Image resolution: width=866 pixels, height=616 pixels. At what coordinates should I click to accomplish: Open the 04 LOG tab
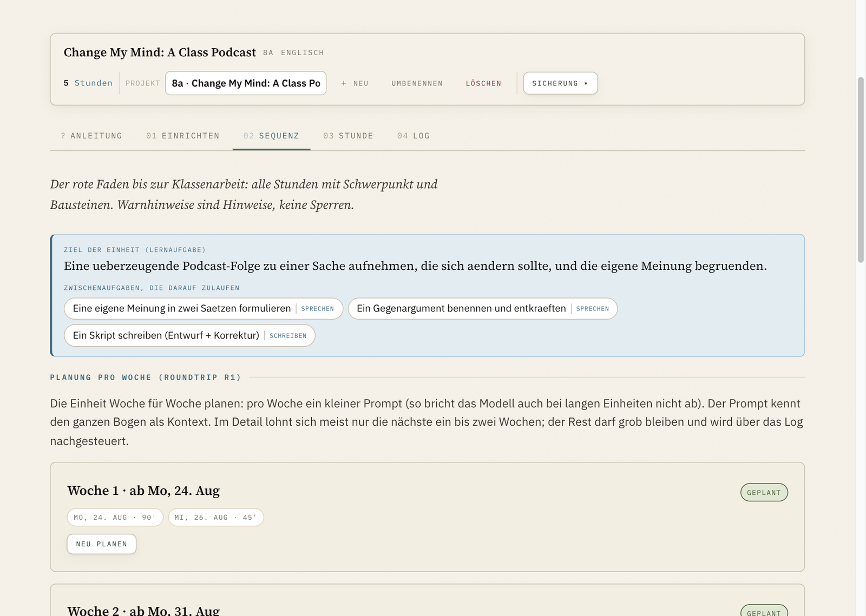414,136
